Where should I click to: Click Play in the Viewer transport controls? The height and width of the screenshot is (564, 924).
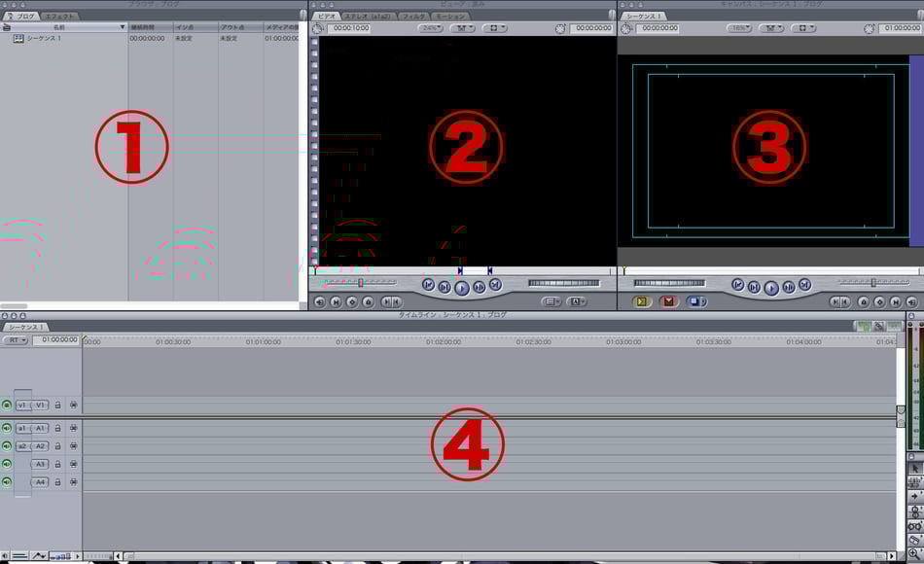(462, 288)
